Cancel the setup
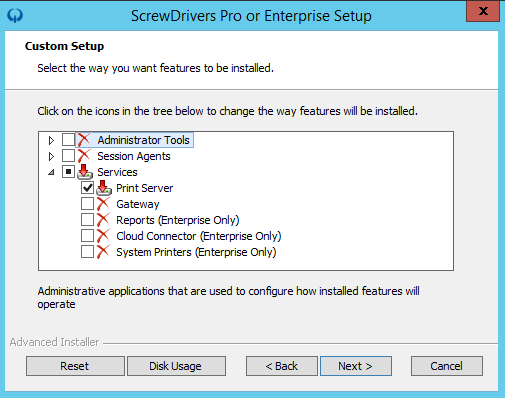 pos(447,366)
